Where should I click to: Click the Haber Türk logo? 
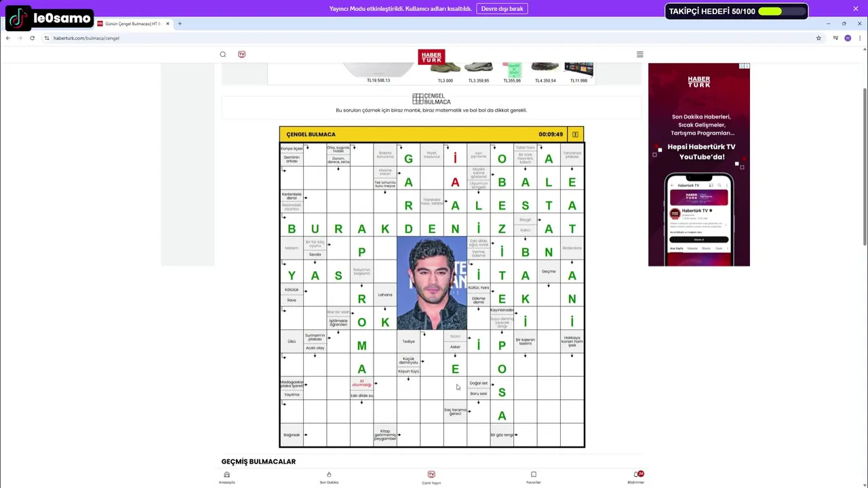pyautogui.click(x=431, y=56)
